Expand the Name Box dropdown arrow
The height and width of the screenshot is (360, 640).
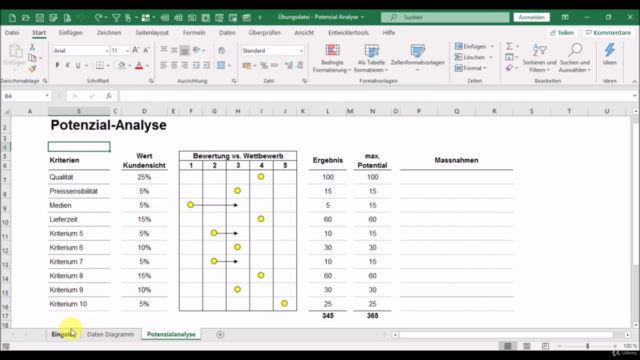[47, 96]
